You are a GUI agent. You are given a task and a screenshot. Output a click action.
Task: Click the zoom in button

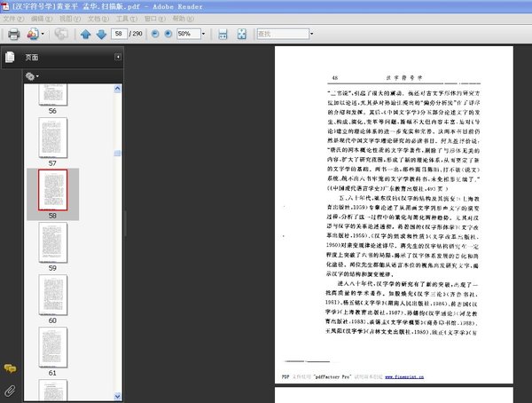168,34
